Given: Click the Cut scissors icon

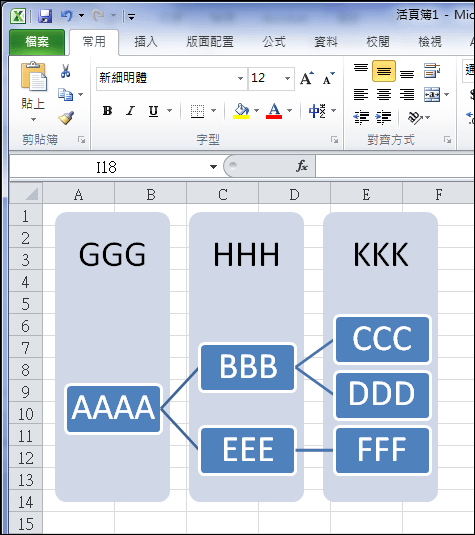Looking at the screenshot, I should 66,71.
